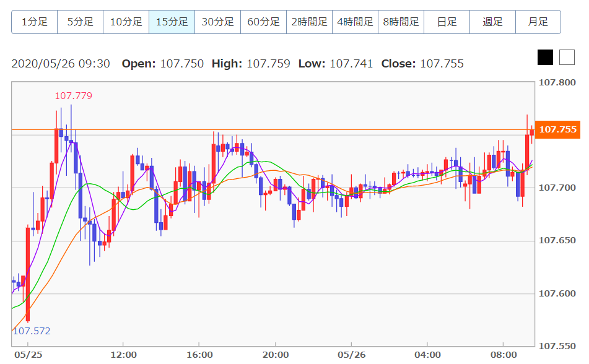The width and height of the screenshot is (589, 364).
Task: Click the 05/26 date axis label
Action: coord(352,355)
